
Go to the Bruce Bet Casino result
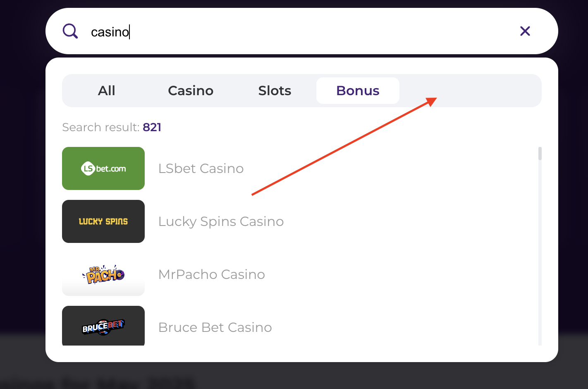215,327
